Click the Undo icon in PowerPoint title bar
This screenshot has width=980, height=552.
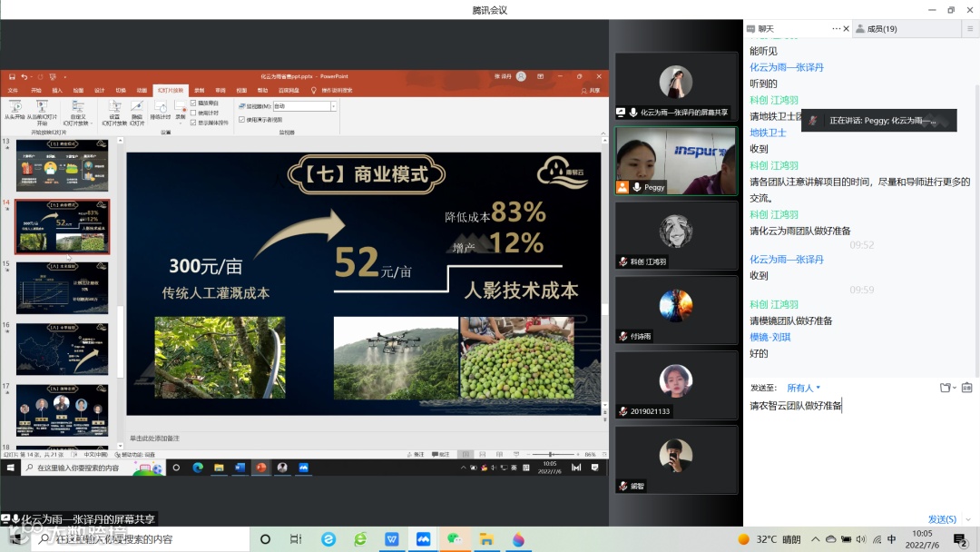(x=24, y=77)
